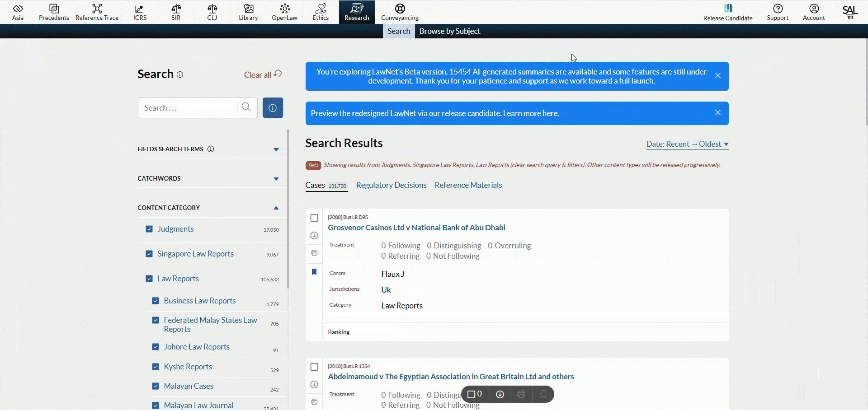
Task: Uncheck the Judgments checkbox
Action: point(149,229)
